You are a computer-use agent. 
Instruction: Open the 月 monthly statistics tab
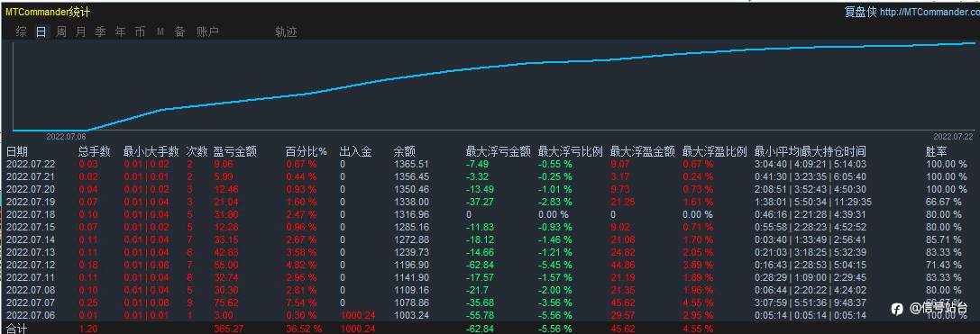[80, 32]
